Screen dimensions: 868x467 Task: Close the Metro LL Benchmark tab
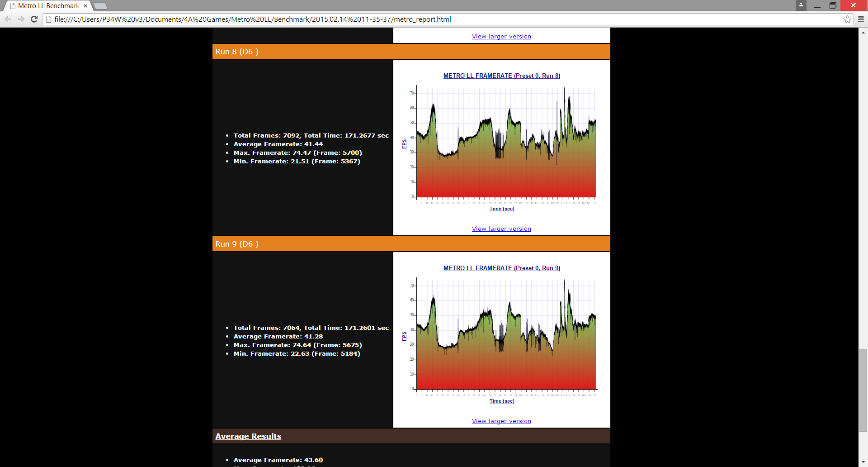click(x=85, y=6)
